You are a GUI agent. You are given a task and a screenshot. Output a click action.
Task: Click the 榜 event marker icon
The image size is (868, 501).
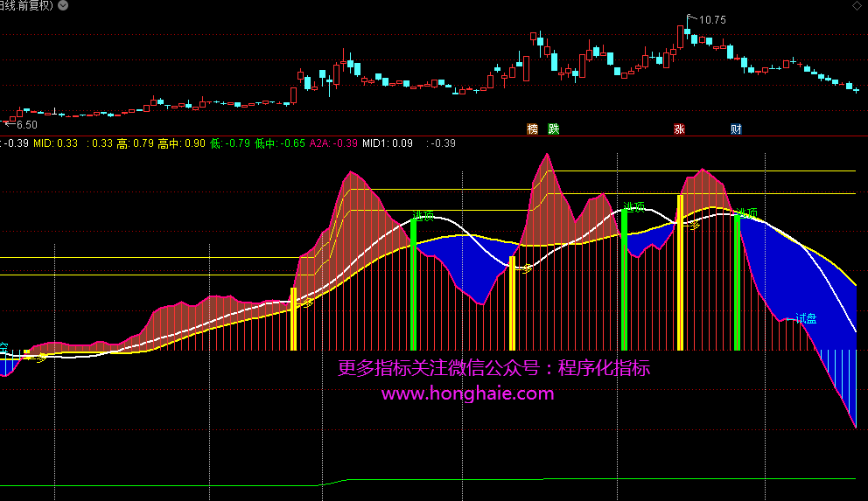[x=532, y=129]
